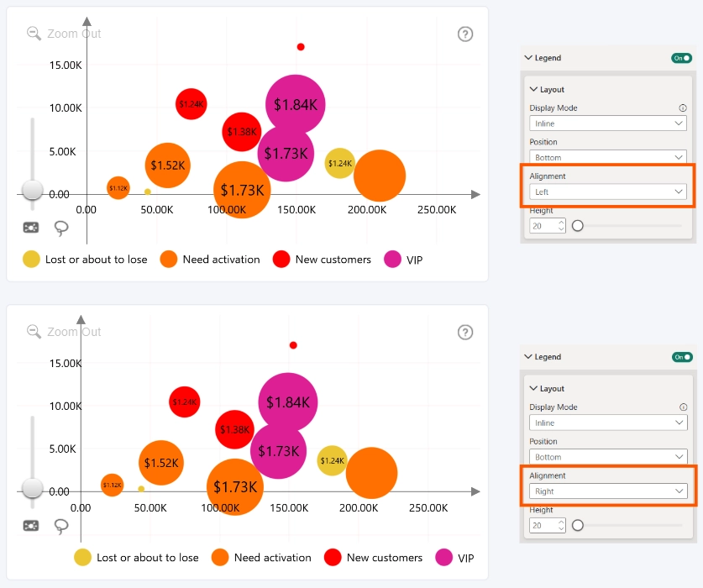Select the $1.84K magenta bubble in top chart
Screen dimensions: 703x588
point(296,104)
